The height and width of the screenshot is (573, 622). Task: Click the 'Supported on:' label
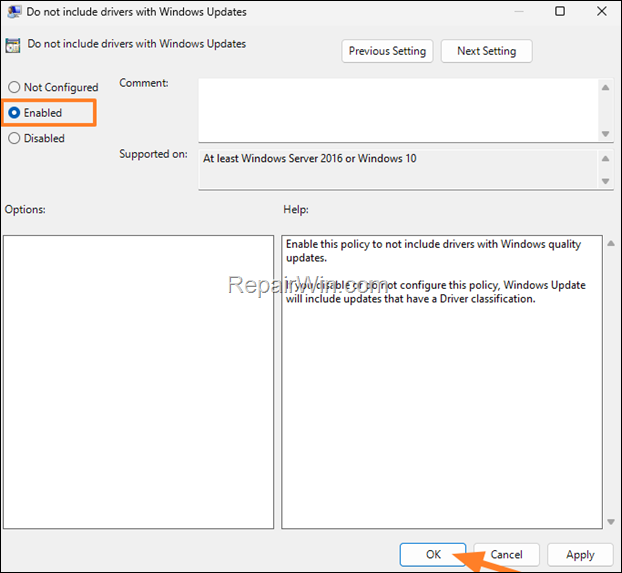[x=153, y=154]
